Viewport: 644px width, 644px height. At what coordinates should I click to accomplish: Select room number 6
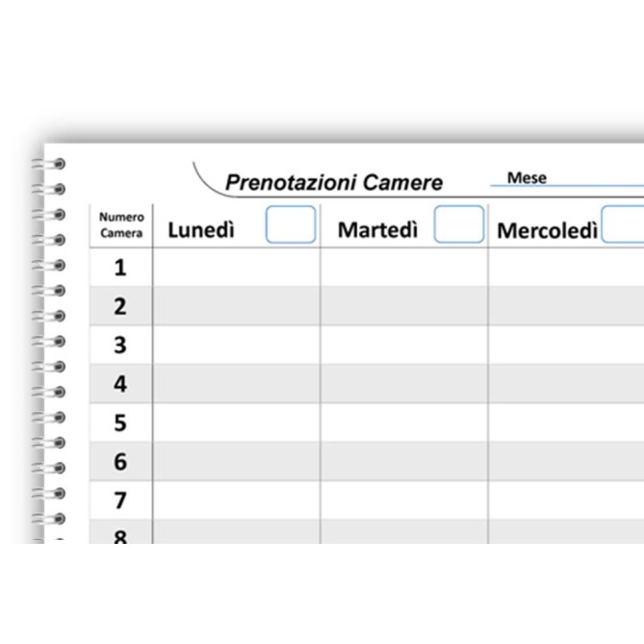pos(120,461)
